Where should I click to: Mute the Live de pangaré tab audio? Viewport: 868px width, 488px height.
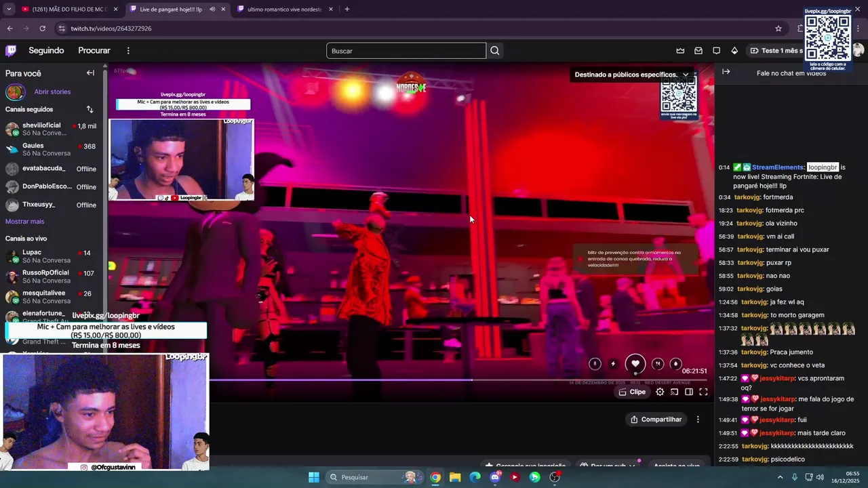click(x=212, y=9)
